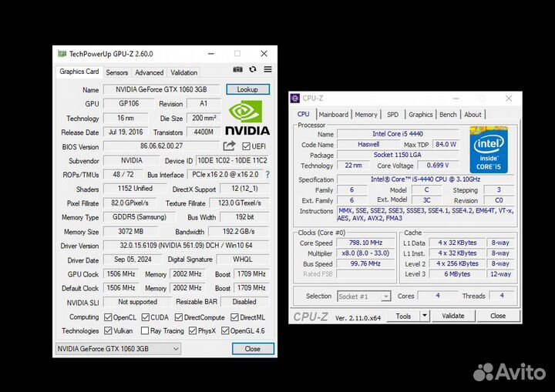Click the Haswell code name value
This screenshot has width=555, height=392.
[368, 144]
